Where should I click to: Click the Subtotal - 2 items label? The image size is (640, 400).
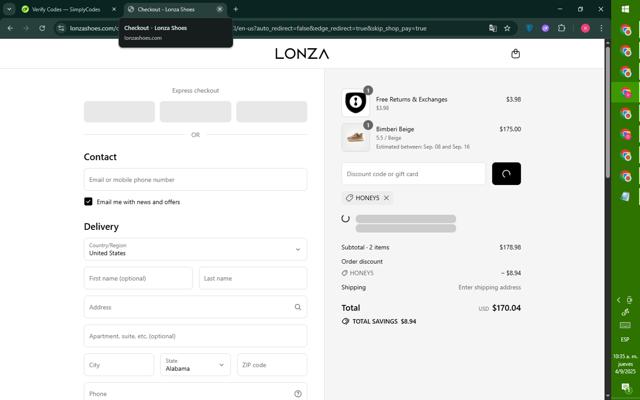tap(365, 247)
